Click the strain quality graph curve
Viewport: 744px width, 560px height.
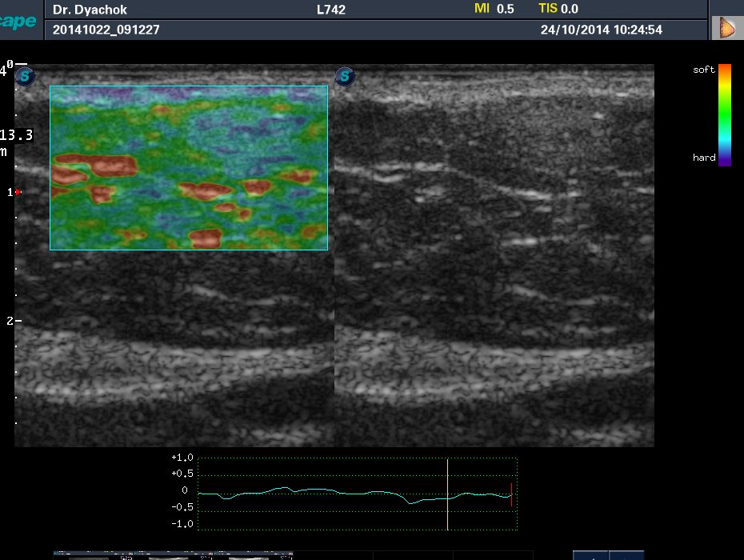point(355,494)
